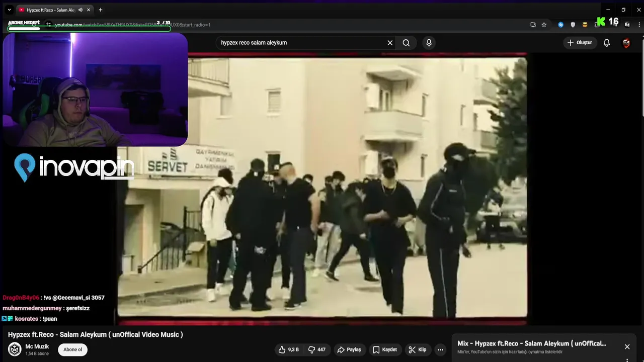Select the Hypzex ft.Reco browser tab
The width and height of the screenshot is (644, 362).
(x=55, y=10)
